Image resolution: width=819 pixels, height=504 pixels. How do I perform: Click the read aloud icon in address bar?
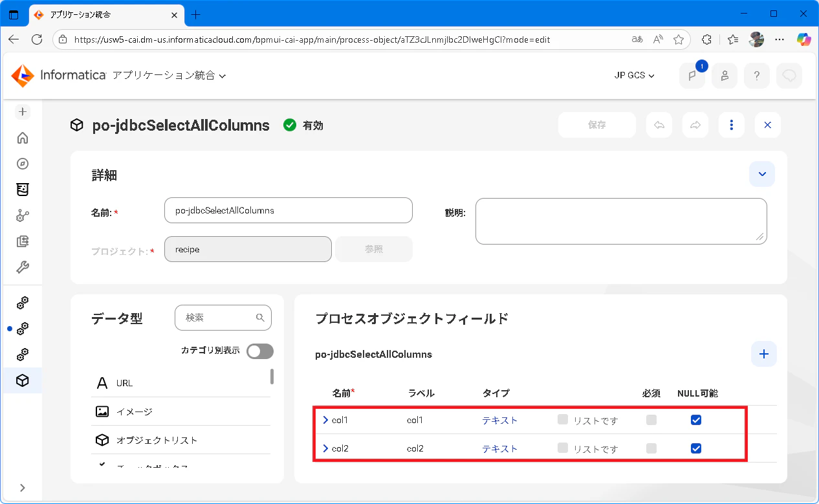tap(658, 39)
